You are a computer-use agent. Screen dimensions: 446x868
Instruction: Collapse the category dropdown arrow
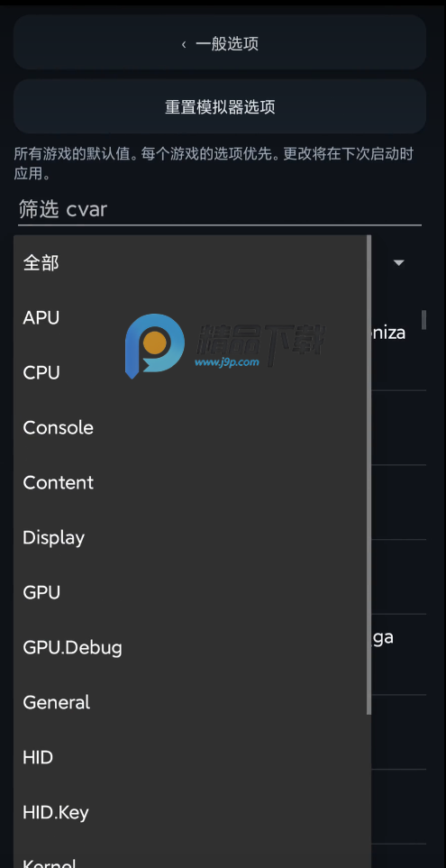pos(399,262)
